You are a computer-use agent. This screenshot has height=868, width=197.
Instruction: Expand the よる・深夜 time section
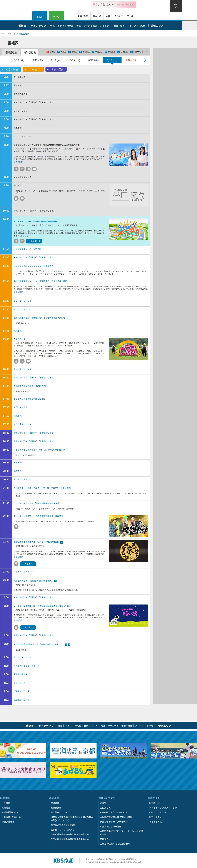click(x=56, y=69)
